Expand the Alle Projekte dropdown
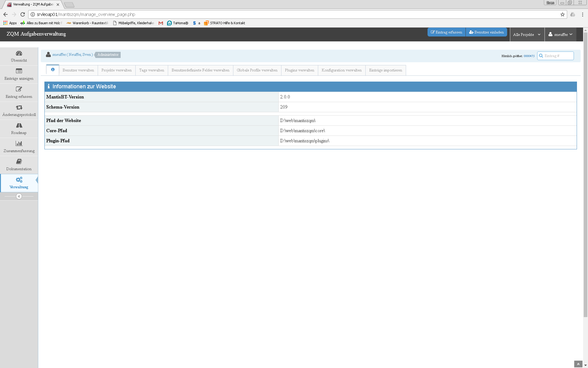 click(x=527, y=35)
